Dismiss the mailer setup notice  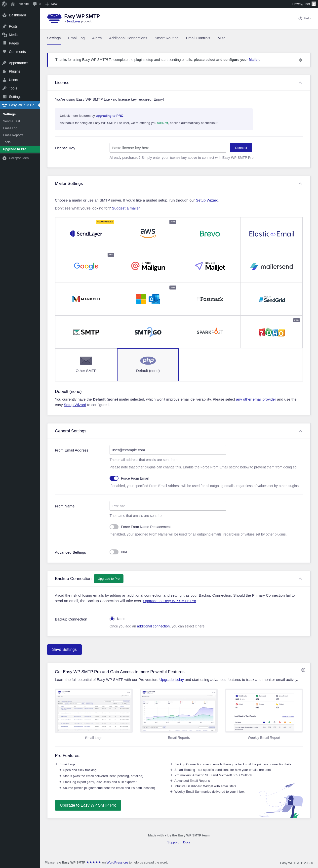[x=300, y=60]
